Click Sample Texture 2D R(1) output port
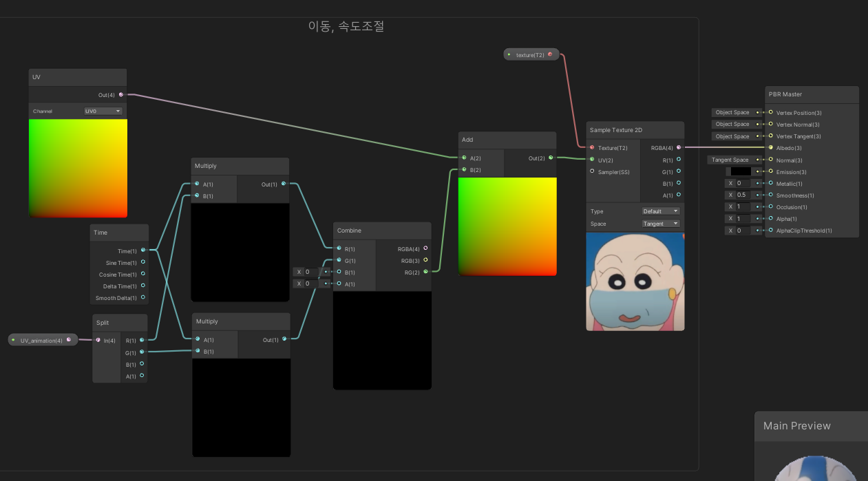Viewport: 868px width, 481px height. (679, 160)
